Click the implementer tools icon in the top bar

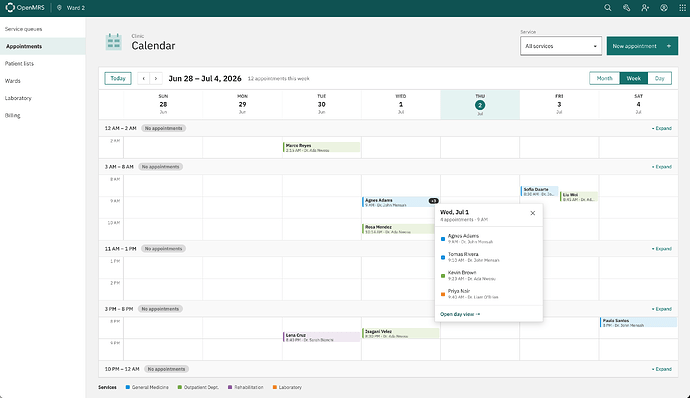click(626, 8)
